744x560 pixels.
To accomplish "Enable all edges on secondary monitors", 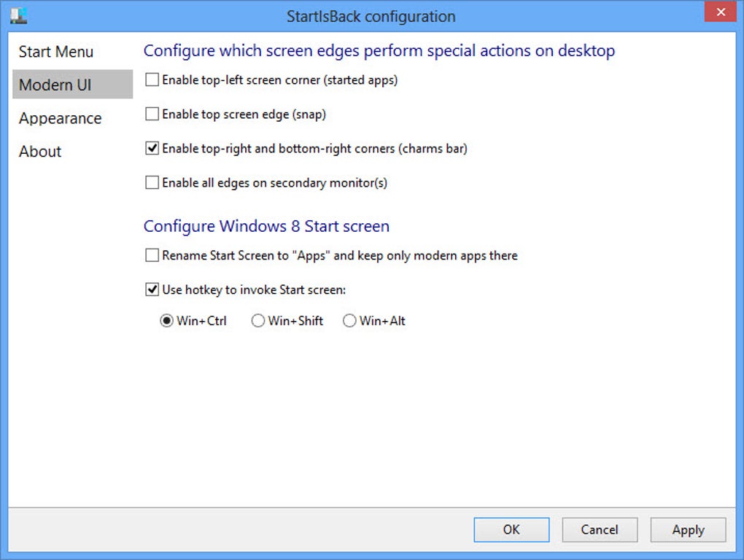I will click(x=152, y=183).
